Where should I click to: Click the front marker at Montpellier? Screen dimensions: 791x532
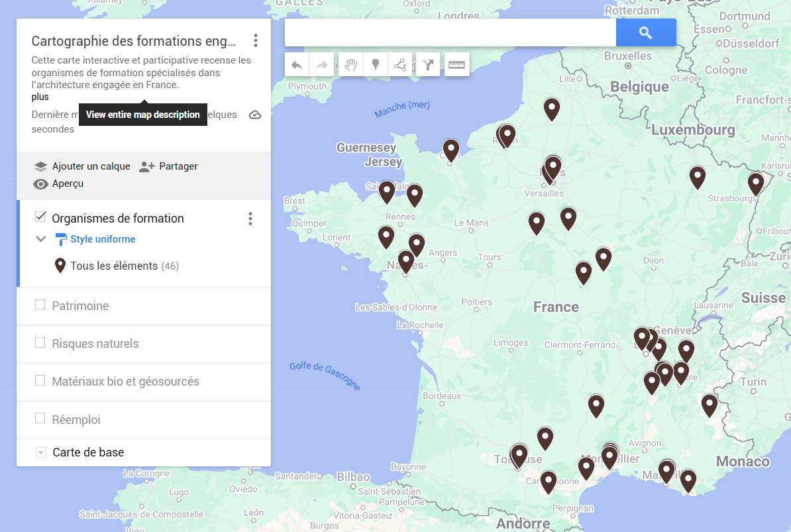click(610, 458)
